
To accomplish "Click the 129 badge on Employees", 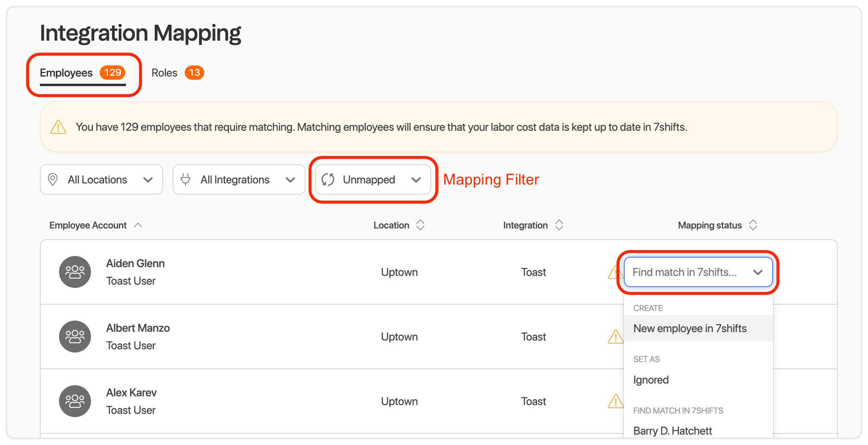I will tap(112, 73).
